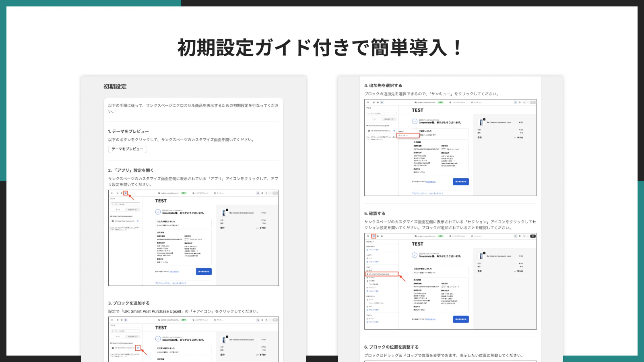Open the settings gear icon in step 5 screenshot
Image resolution: width=644 pixels, height=362 pixels.
(378, 236)
